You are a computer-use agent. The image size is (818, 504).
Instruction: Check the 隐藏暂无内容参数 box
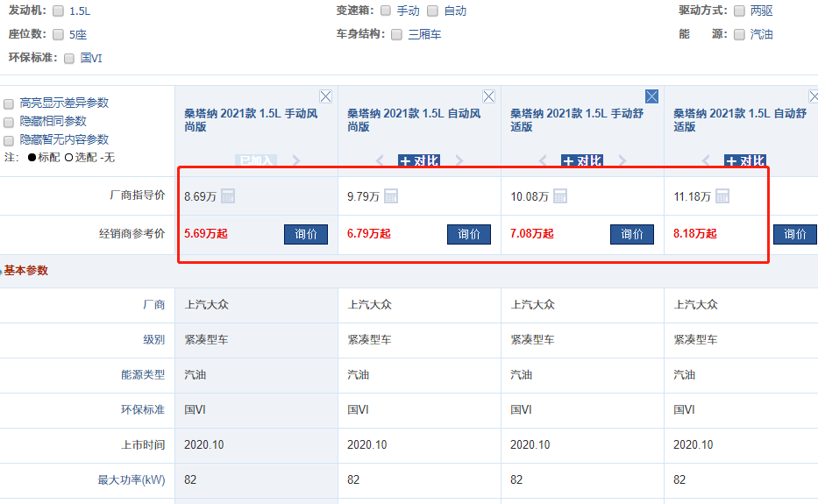pos(9,140)
